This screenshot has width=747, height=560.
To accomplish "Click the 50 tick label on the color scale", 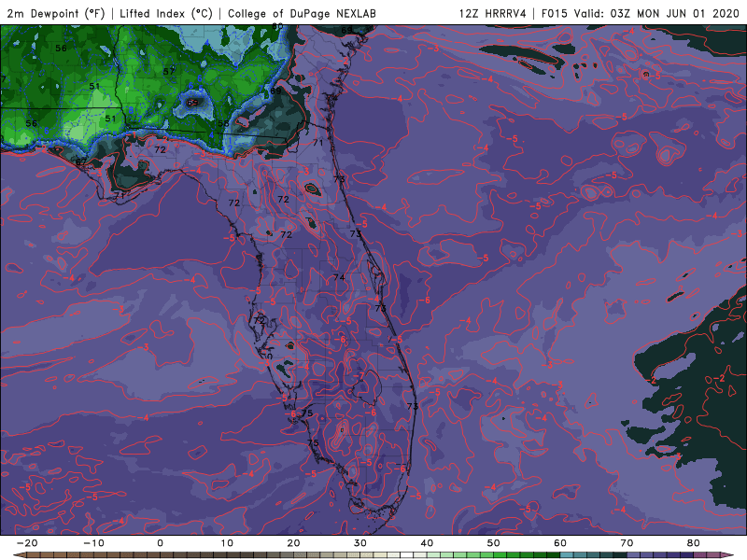I will pyautogui.click(x=494, y=543).
